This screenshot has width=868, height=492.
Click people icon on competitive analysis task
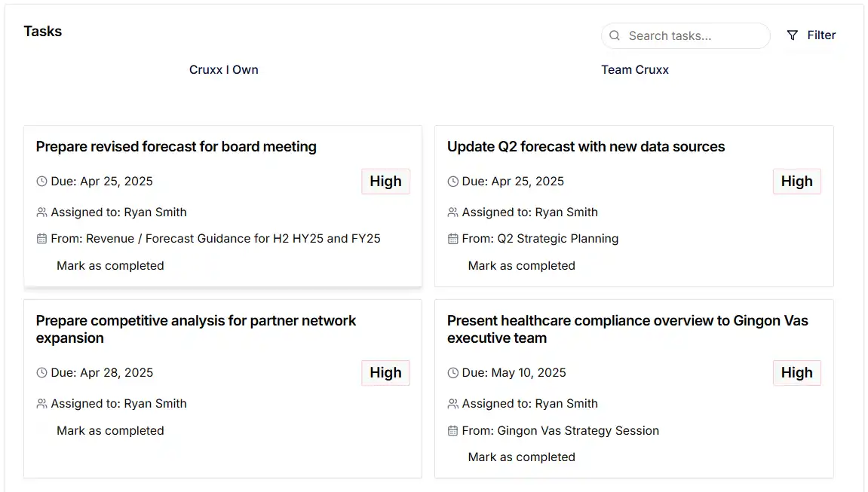pyautogui.click(x=41, y=404)
